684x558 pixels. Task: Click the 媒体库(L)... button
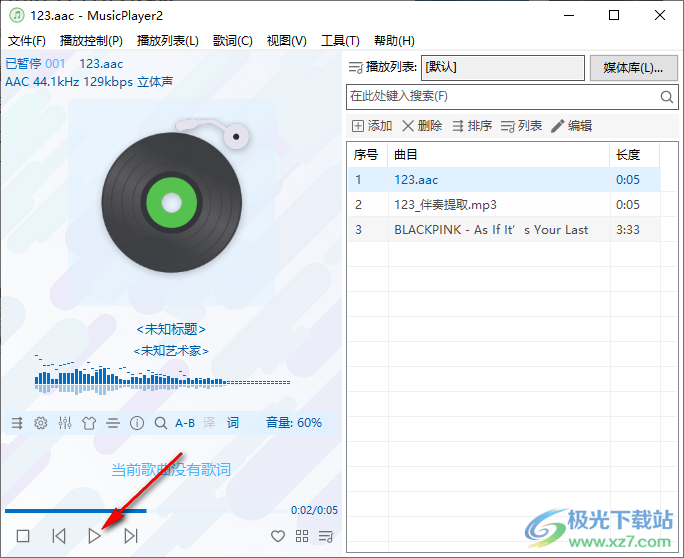(633, 68)
